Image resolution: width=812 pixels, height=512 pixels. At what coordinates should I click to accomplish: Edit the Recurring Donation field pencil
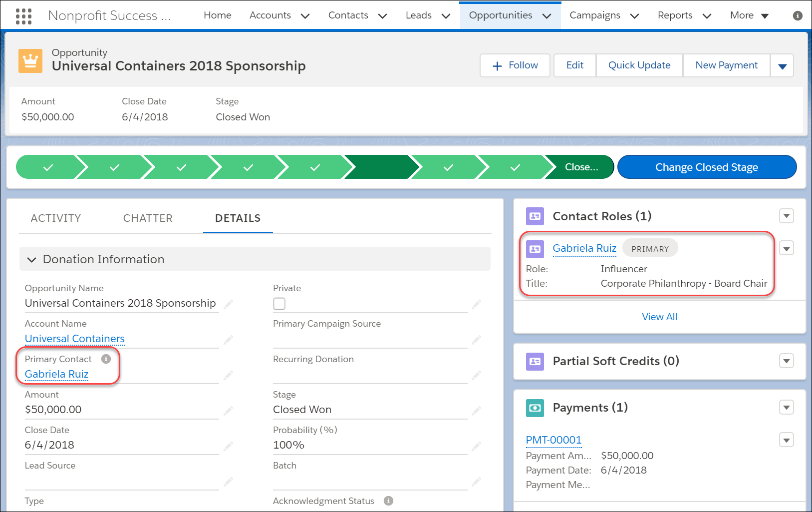(477, 375)
